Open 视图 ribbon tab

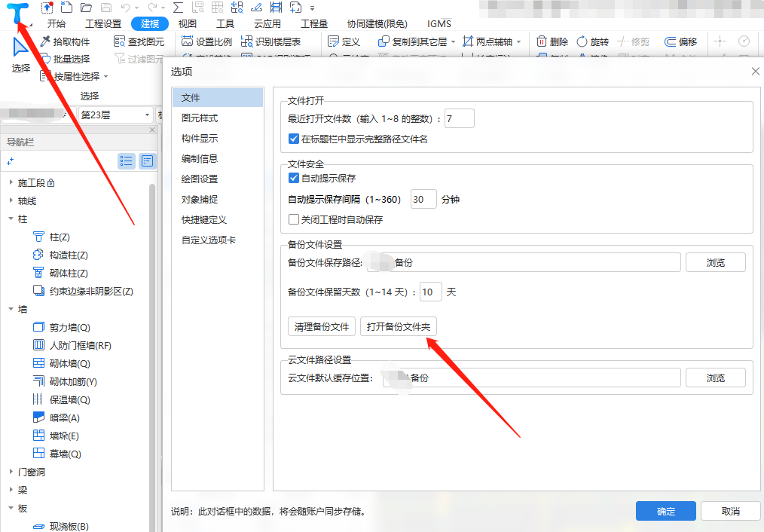[187, 23]
